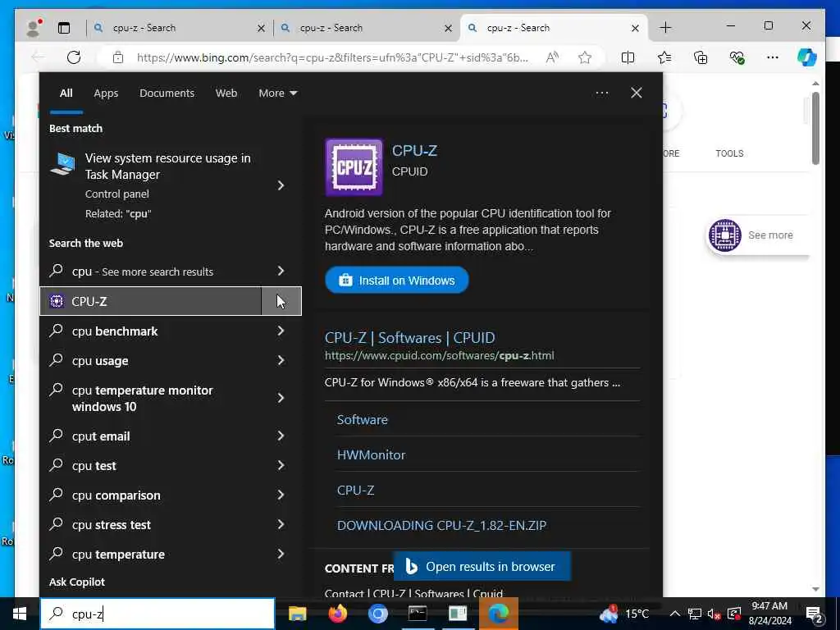Expand Task Manager result arrow
Viewport: 840px width, 630px height.
tap(281, 185)
